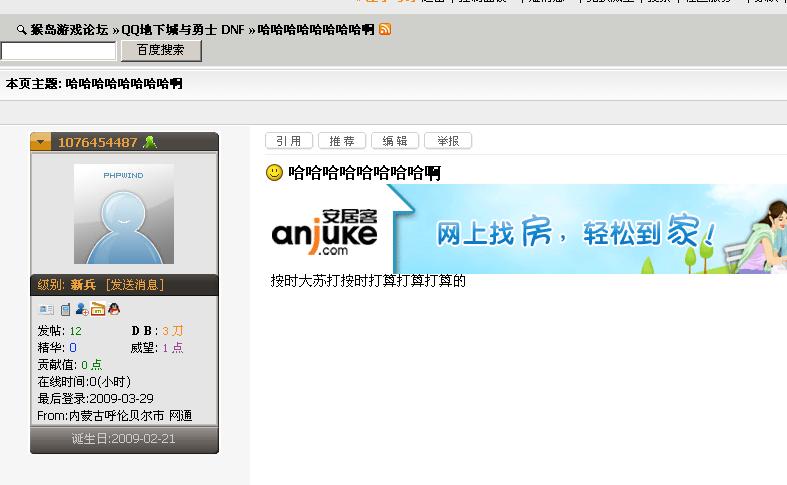The width and height of the screenshot is (787, 485).
Task: Click the From:内蒙古呼伦贝尔市 网通 text
Action: point(114,416)
